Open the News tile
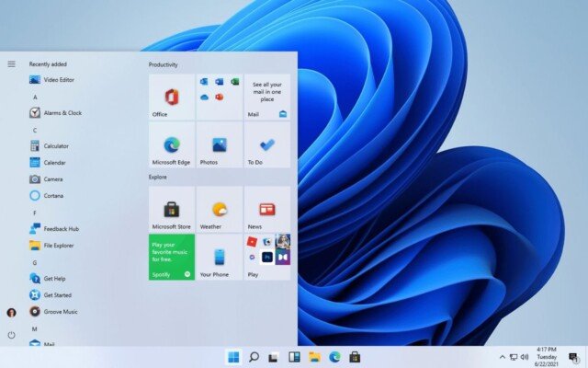Image resolution: width=588 pixels, height=368 pixels. pos(267,210)
